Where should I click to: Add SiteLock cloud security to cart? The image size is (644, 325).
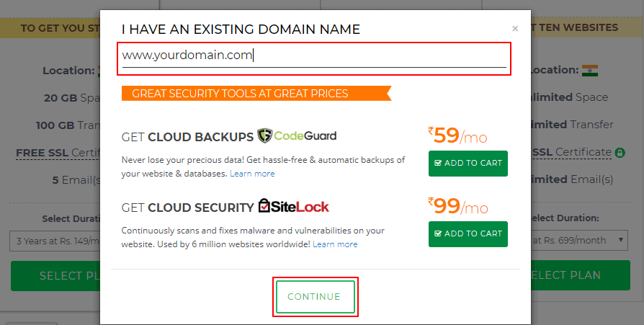coord(468,233)
